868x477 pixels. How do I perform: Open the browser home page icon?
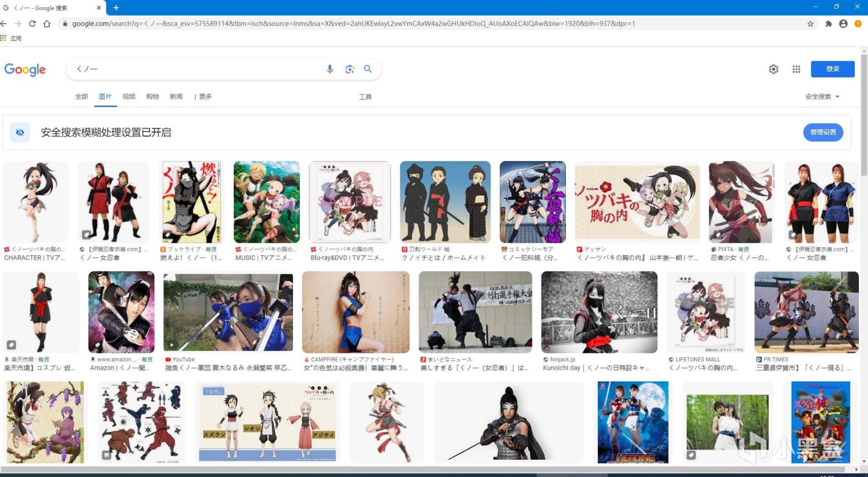(x=47, y=24)
